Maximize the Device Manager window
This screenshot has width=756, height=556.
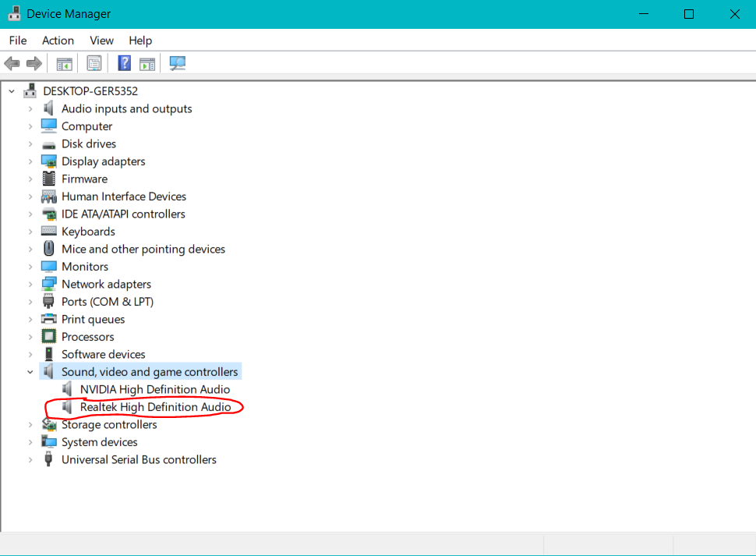(689, 14)
